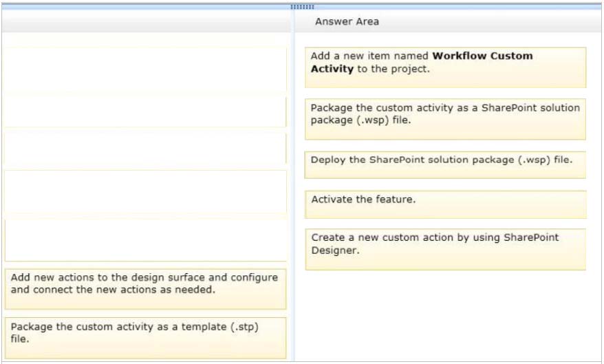Select the fourth empty slot in left pane
This screenshot has height=364, width=604.
click(x=146, y=192)
